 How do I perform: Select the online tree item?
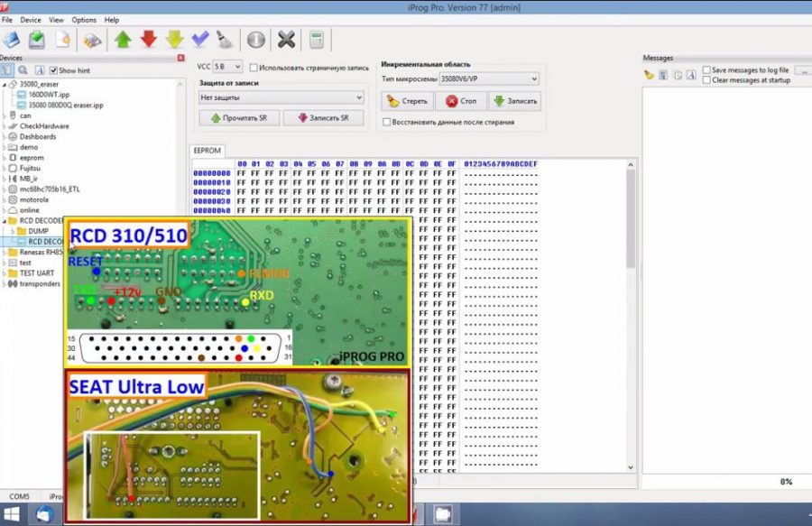(x=30, y=210)
